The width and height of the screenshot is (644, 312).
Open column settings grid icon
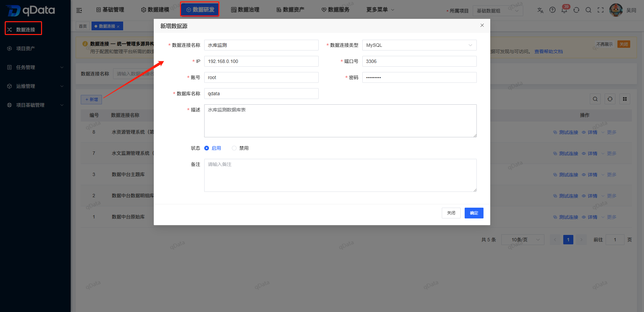[625, 99]
